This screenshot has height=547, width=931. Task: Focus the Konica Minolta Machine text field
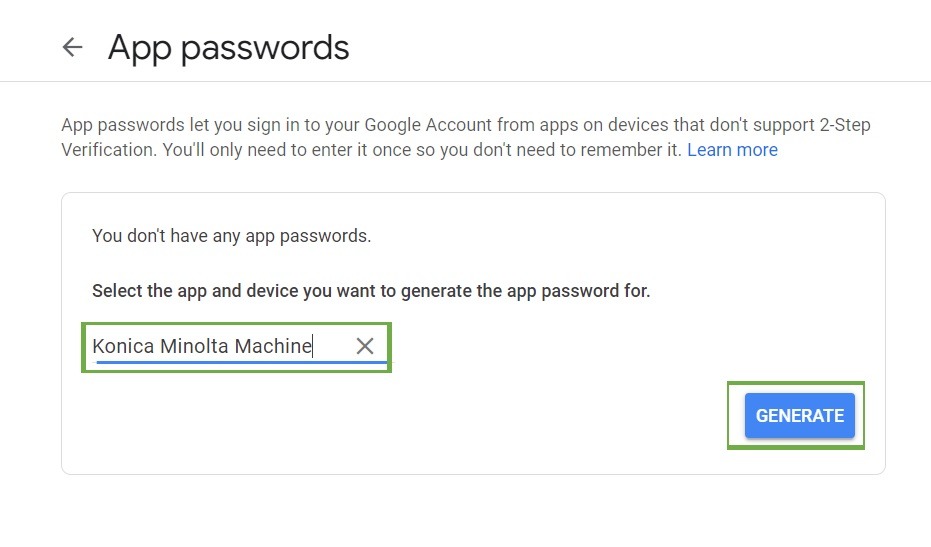coord(220,346)
